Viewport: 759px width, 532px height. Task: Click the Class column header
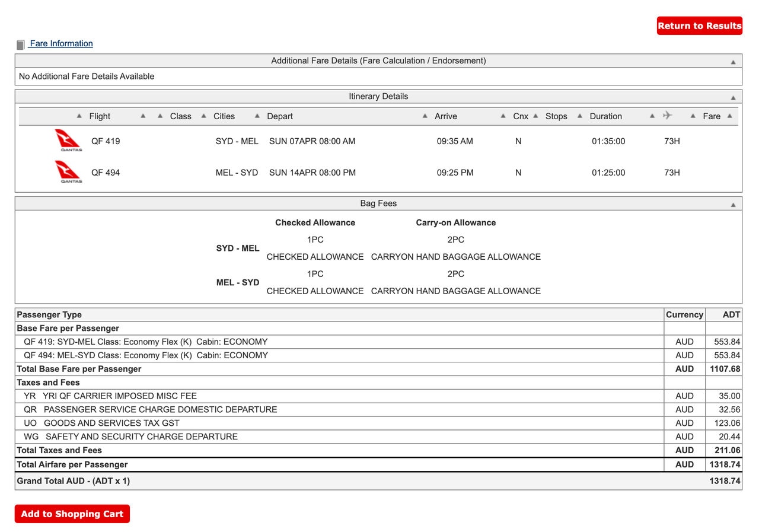point(181,116)
